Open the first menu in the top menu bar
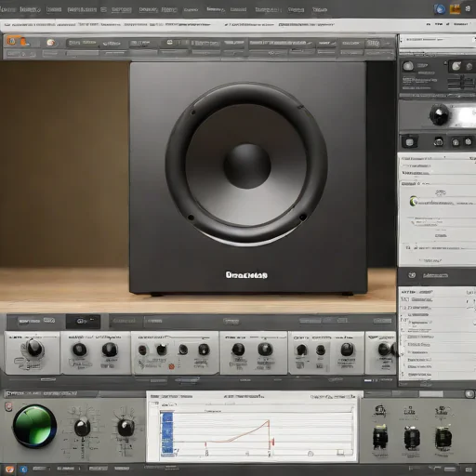This screenshot has width=476, height=476. (7, 9)
